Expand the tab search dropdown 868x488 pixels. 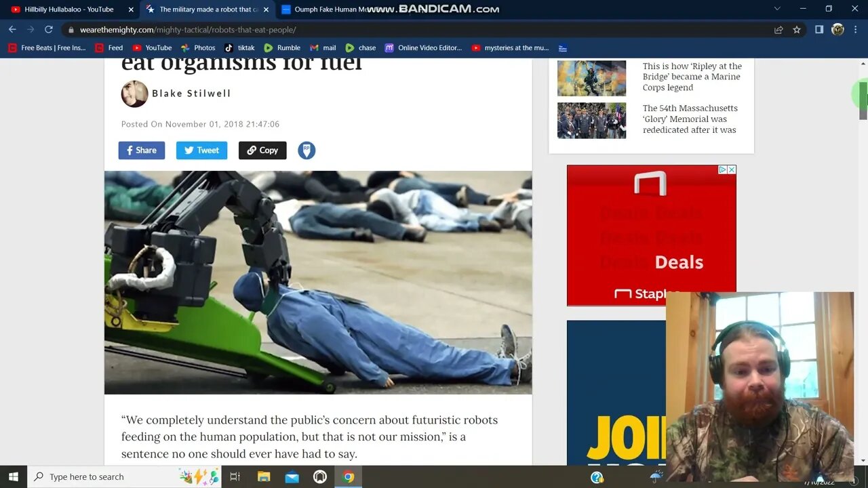[x=777, y=9]
